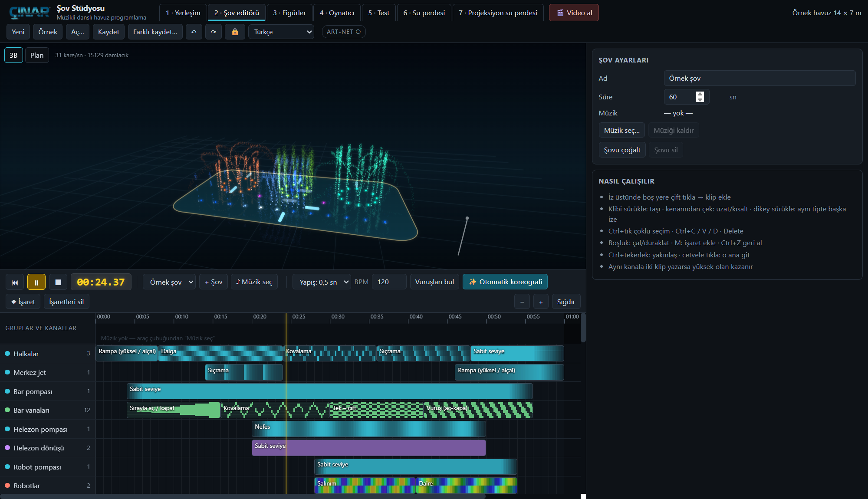Click the undo arrow icon

tap(194, 32)
